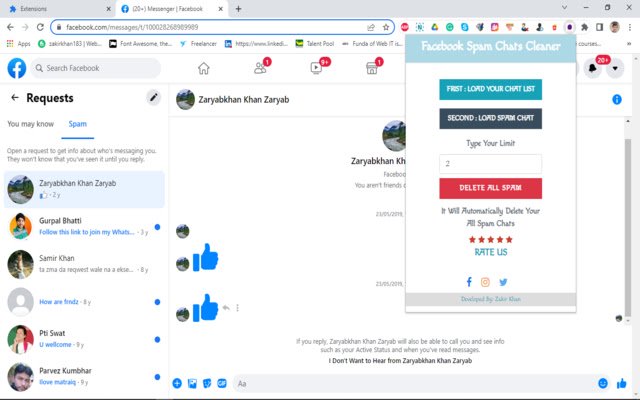The image size is (640, 400).
Task: Open the Font Awesome bookmark
Action: click(141, 44)
